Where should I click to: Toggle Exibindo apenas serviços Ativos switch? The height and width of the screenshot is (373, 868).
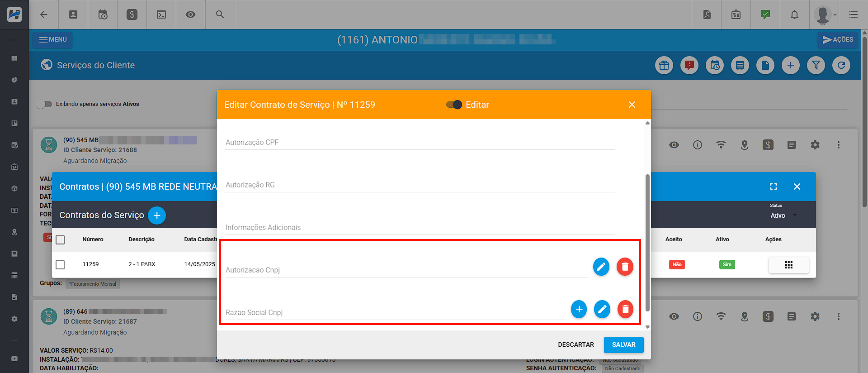[x=44, y=104]
